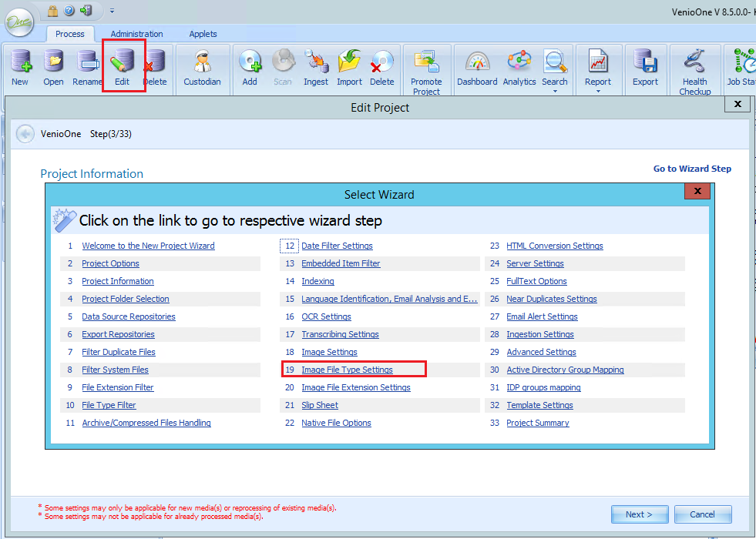
Task: Go to Image Settings step
Action: [x=329, y=352]
